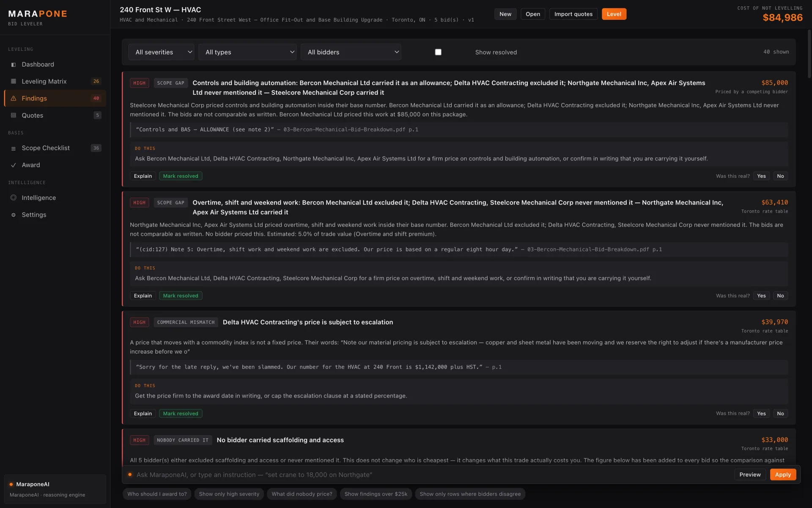Screen dimensions: 812x508
Task: Click the Leveling Matrix grid icon
Action: 14,81
